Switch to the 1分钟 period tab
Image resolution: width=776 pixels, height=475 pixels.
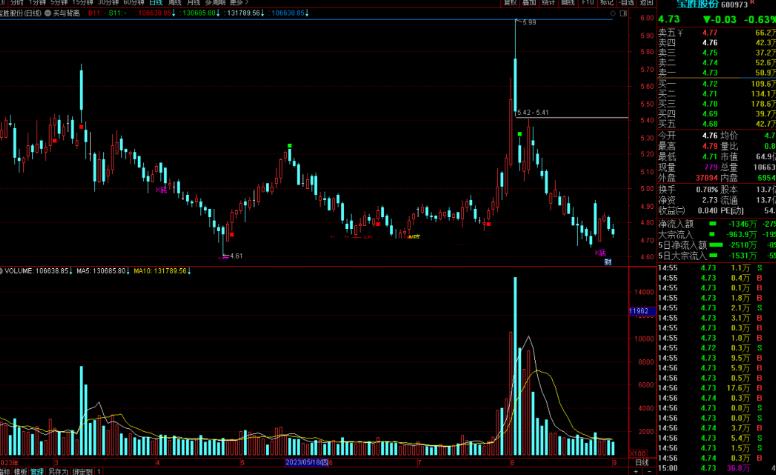pyautogui.click(x=38, y=2)
